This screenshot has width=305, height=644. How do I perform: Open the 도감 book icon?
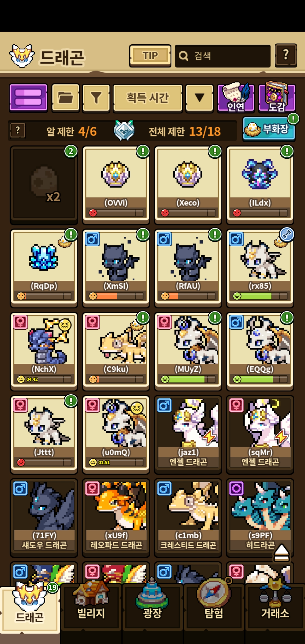click(x=277, y=97)
